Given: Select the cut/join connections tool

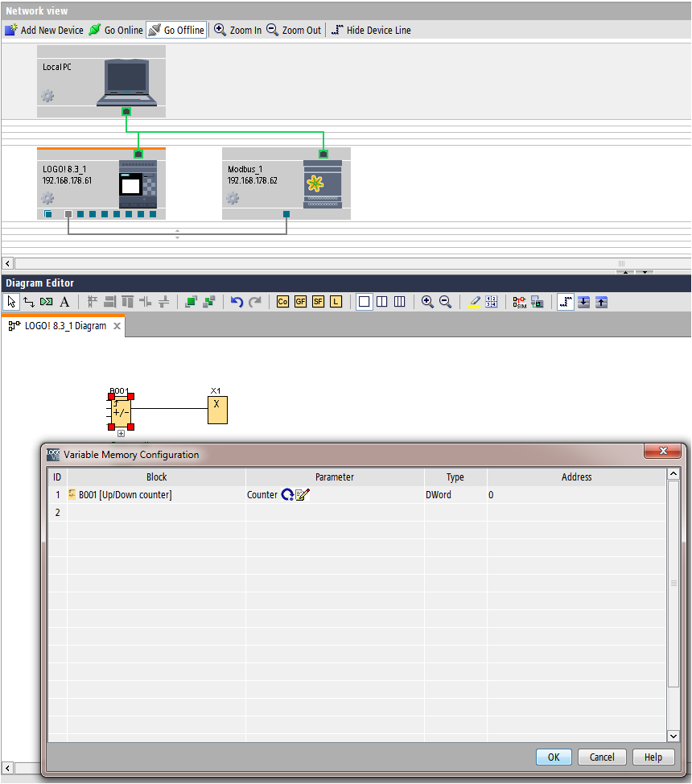Looking at the screenshot, I should click(x=47, y=302).
